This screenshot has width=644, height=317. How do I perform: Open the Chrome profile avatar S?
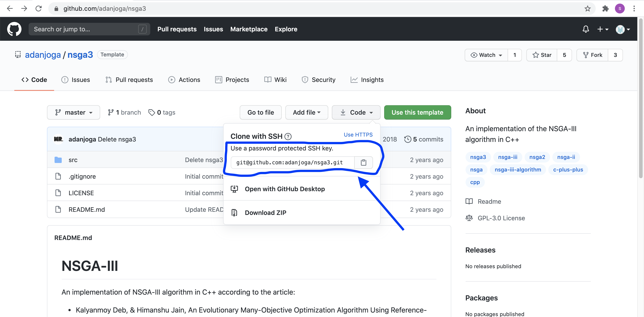[619, 9]
